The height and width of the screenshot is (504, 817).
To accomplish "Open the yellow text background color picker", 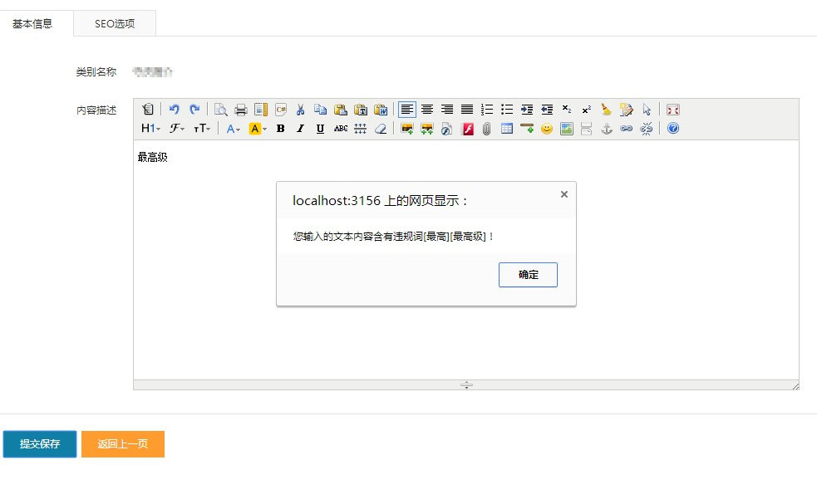I will (258, 129).
